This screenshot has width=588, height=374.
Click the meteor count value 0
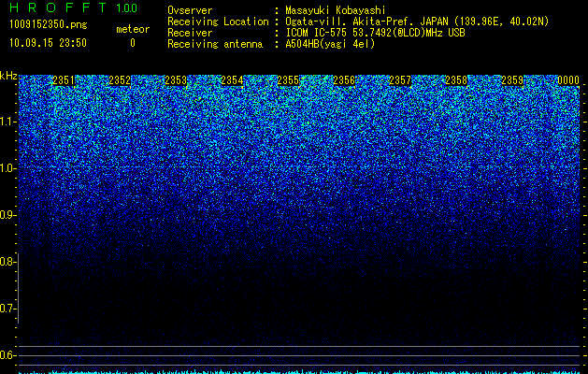pos(133,43)
